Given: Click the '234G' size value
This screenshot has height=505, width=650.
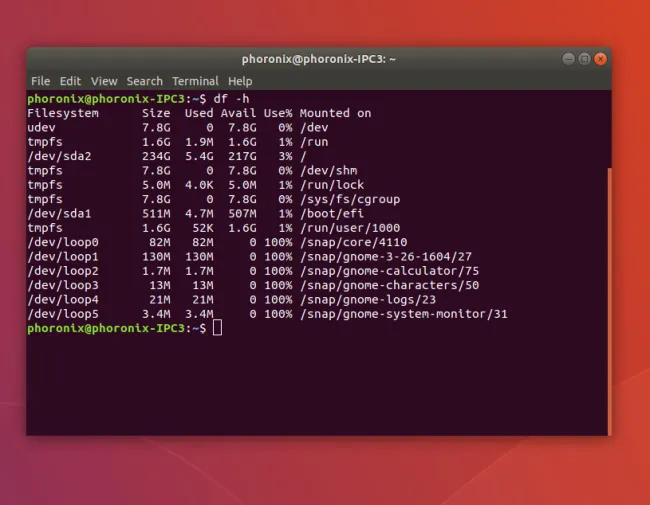Looking at the screenshot, I should (x=156, y=156).
